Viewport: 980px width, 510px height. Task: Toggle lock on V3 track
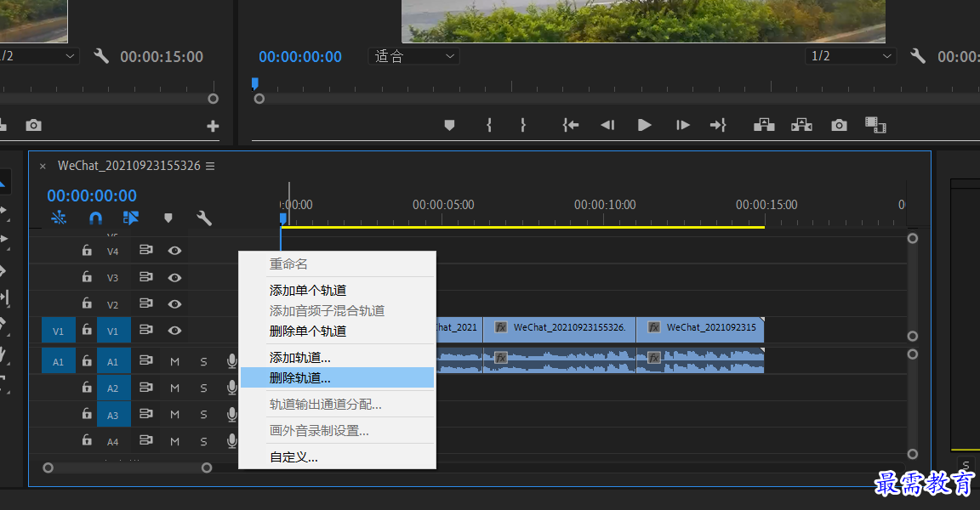tap(87, 276)
